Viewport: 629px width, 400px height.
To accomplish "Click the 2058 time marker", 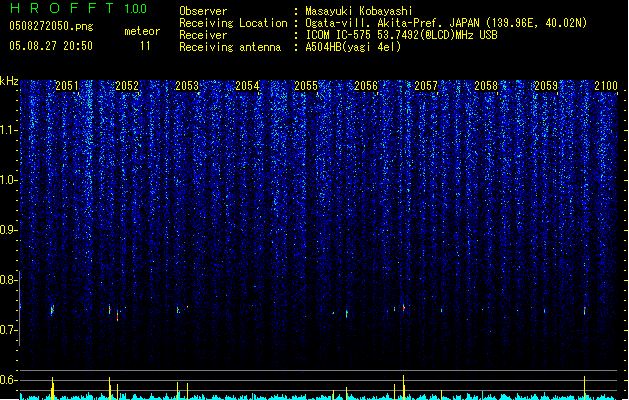I will coord(486,85).
